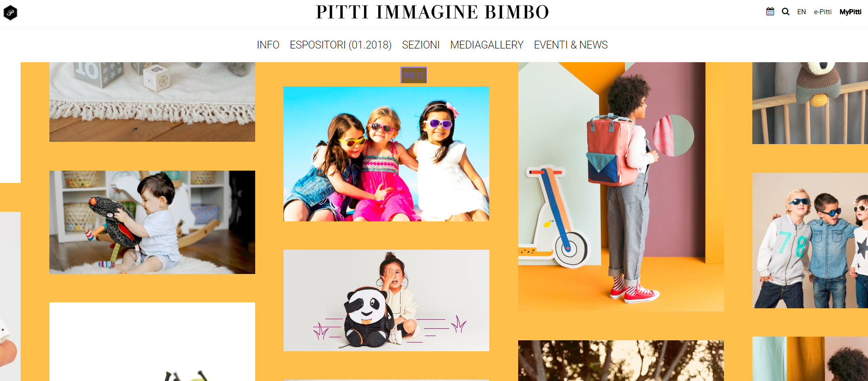Open the MyPitti link
This screenshot has height=381, width=868.
point(851,12)
